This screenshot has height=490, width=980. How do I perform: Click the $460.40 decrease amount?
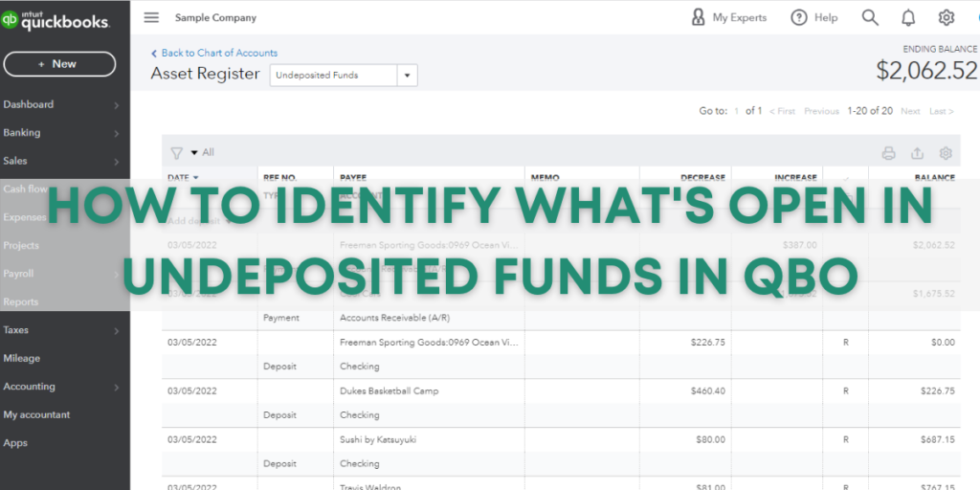click(x=708, y=391)
